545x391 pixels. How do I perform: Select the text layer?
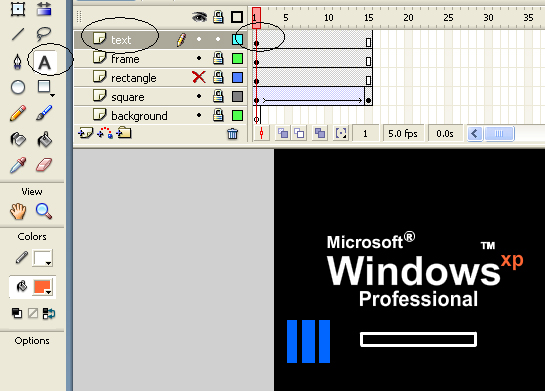(161, 39)
